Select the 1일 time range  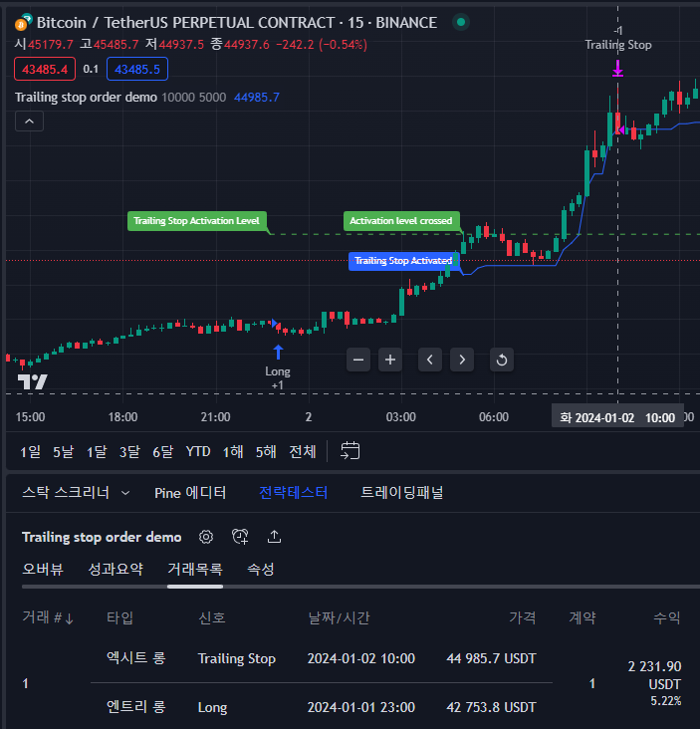30,451
